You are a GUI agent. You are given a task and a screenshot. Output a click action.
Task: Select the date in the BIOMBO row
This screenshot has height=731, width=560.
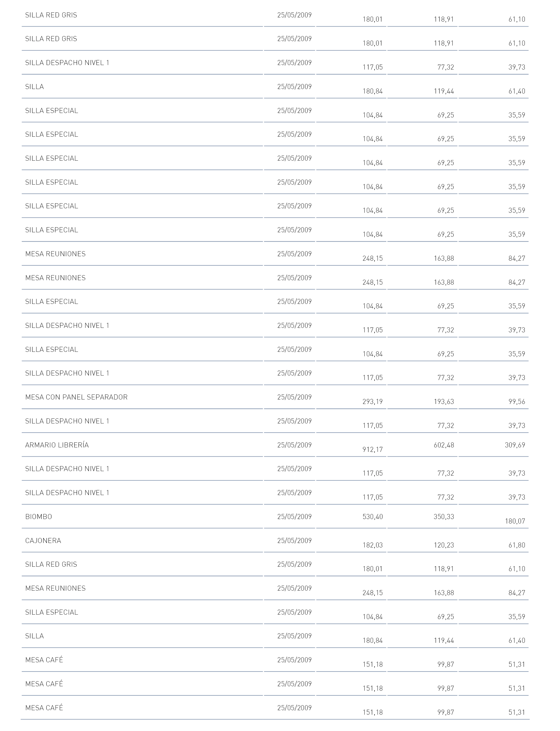(294, 516)
